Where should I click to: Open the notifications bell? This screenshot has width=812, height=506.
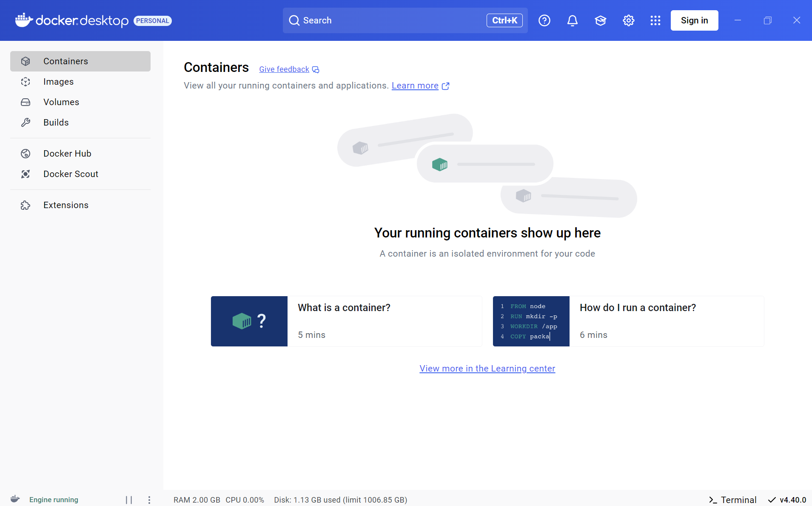[572, 20]
